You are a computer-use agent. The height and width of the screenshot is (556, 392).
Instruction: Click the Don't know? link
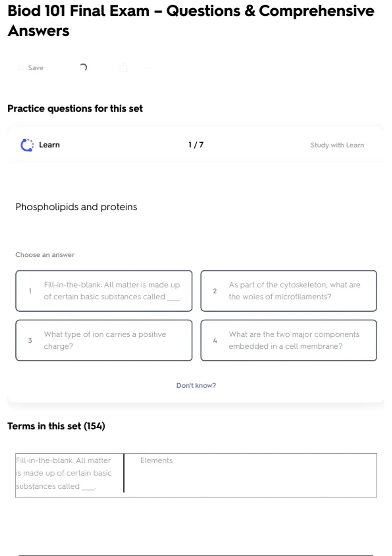click(x=196, y=385)
